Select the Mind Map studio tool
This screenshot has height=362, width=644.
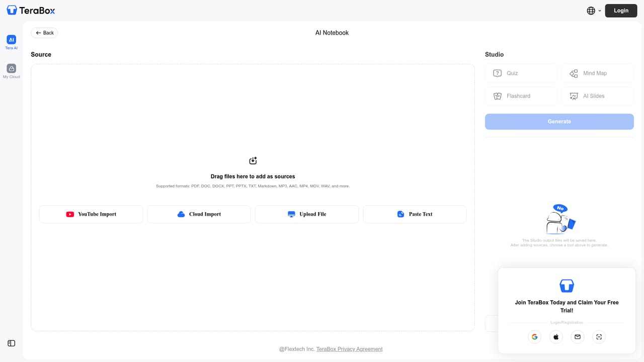[598, 73]
